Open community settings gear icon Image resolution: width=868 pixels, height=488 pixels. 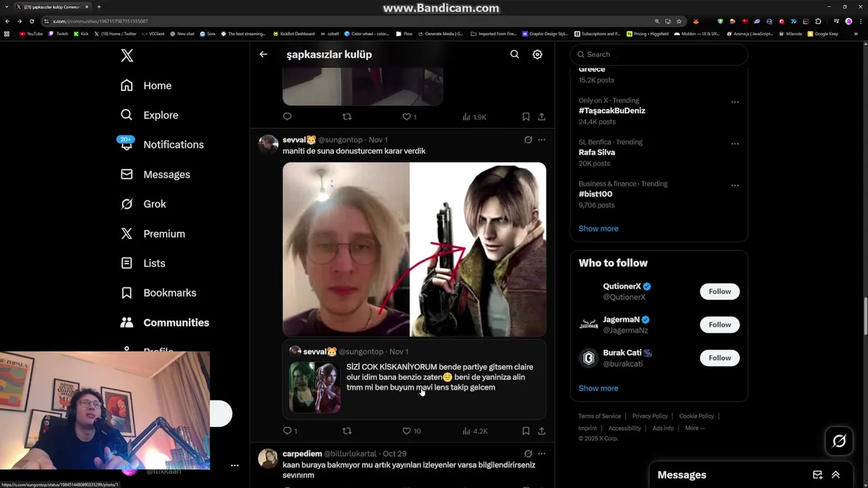point(537,54)
